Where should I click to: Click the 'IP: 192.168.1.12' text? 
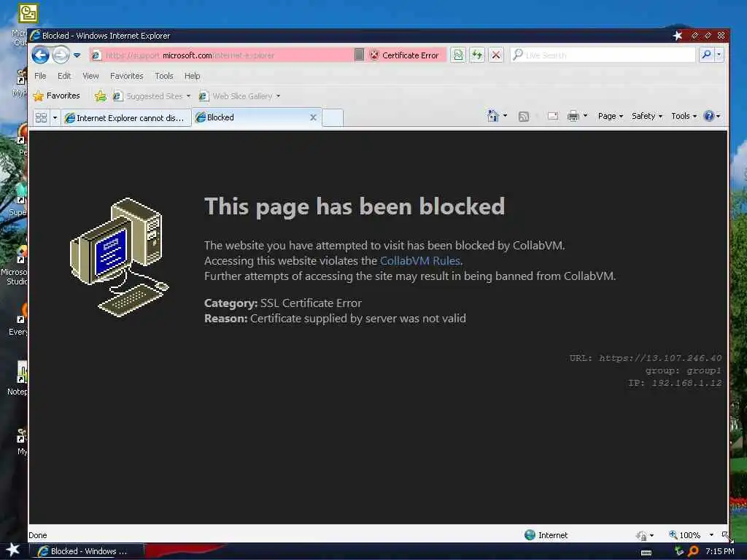[x=675, y=384]
